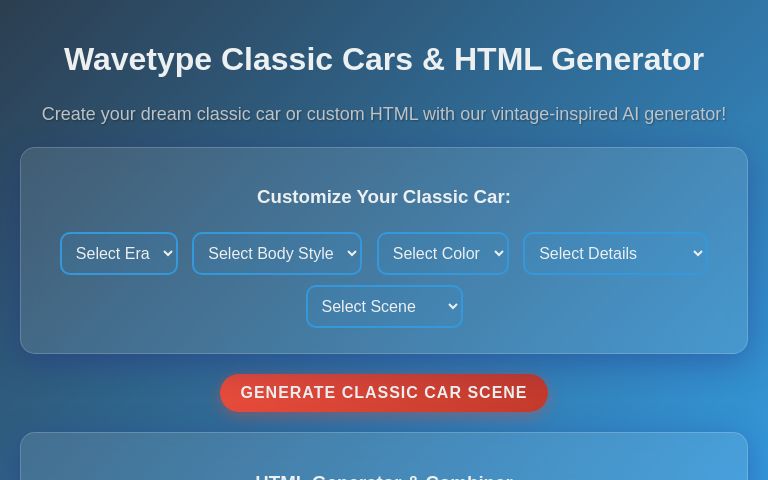
Task: Click the "Create your dream classic car" subtitle
Action: (384, 114)
